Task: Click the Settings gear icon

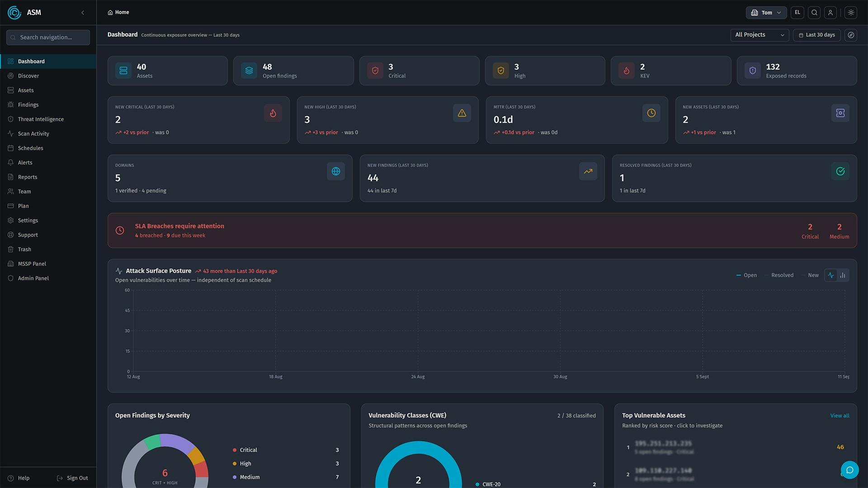Action: click(x=11, y=221)
